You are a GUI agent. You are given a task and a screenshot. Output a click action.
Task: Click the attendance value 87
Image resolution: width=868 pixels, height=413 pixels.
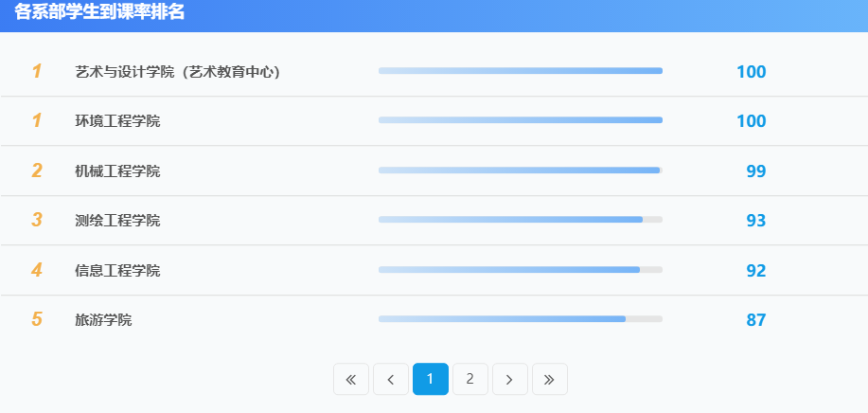[x=755, y=320]
